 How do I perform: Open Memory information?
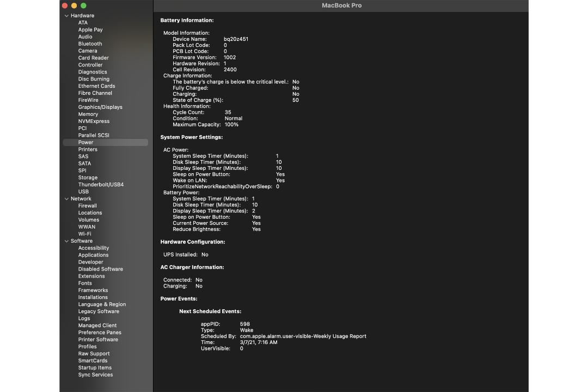click(x=88, y=114)
